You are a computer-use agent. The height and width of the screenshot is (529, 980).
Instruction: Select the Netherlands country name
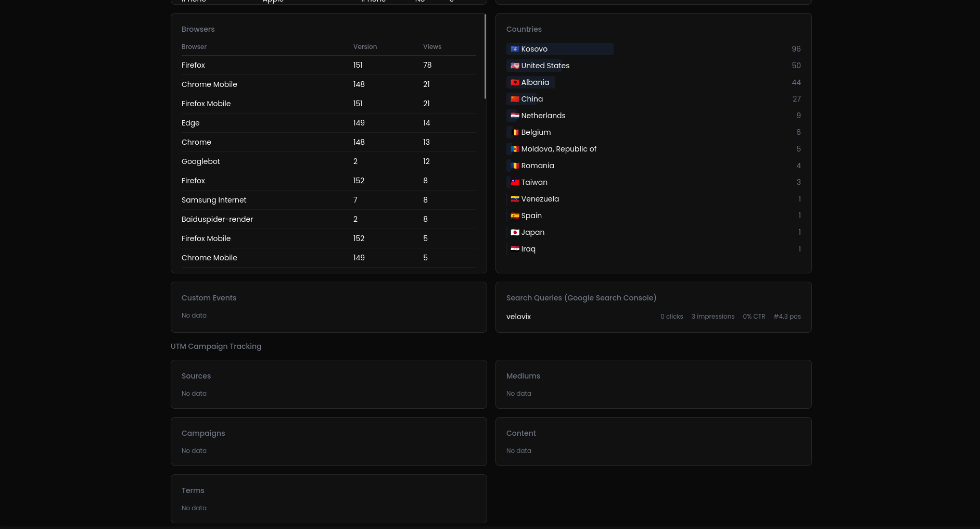(x=543, y=116)
